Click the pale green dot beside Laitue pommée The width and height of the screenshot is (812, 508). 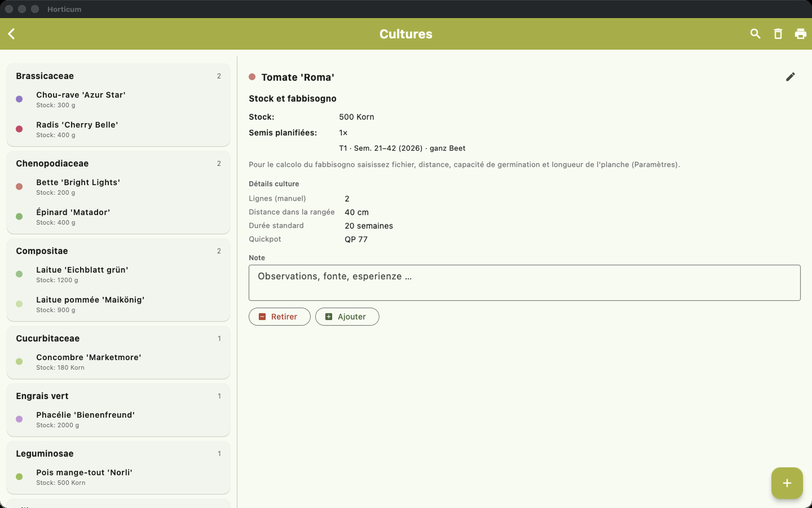pos(19,304)
